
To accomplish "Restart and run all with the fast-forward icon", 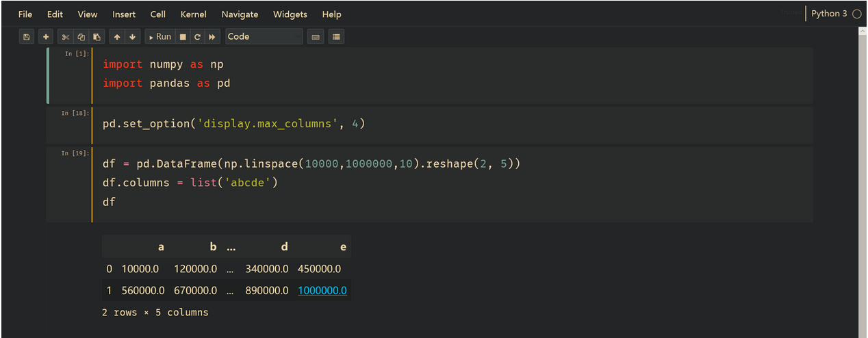I will [212, 37].
